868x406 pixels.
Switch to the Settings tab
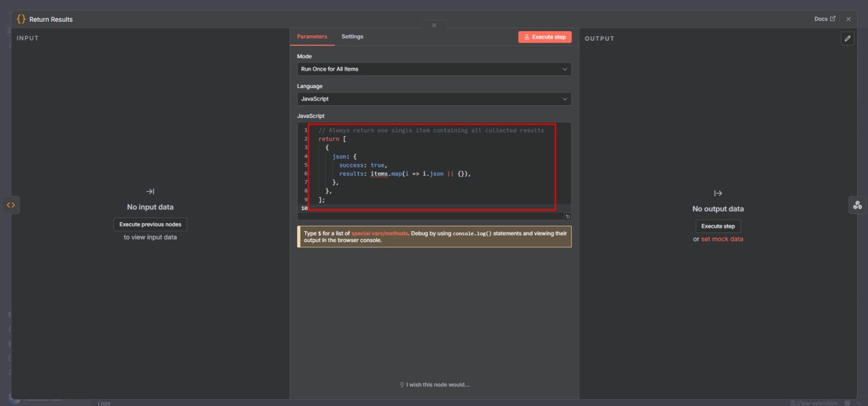pos(352,37)
